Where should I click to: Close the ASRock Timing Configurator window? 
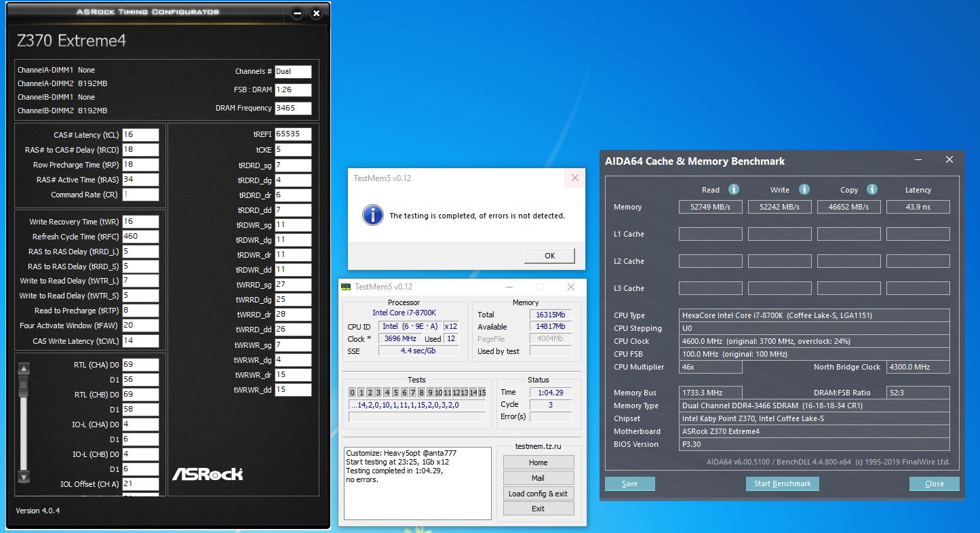(x=316, y=13)
